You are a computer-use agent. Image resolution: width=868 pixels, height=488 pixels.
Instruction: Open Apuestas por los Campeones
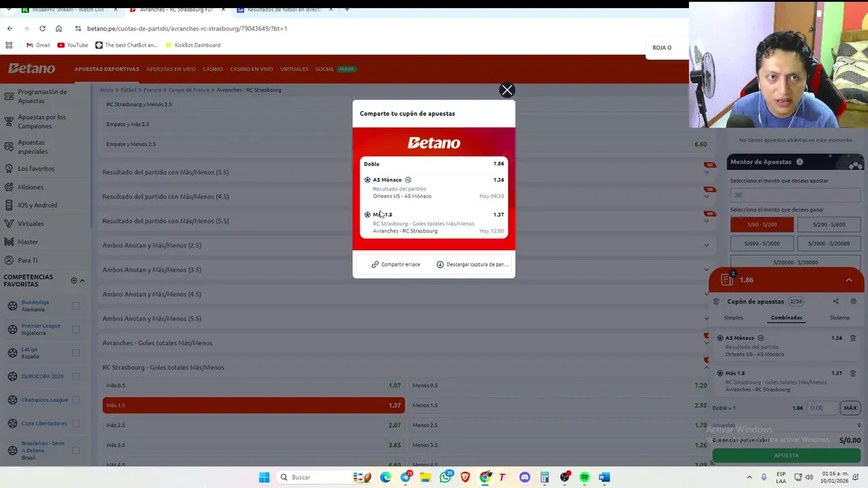42,121
